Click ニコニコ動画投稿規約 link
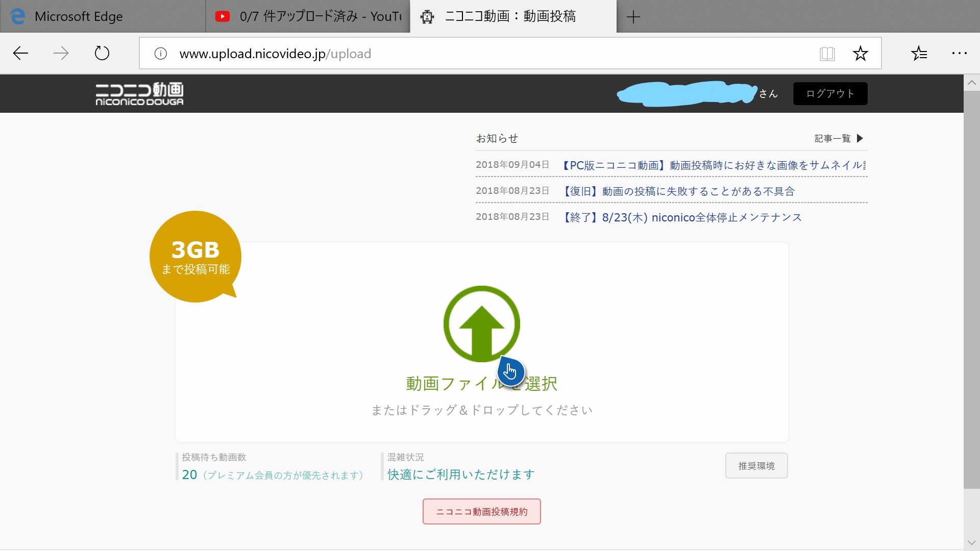The width and height of the screenshot is (980, 551). [482, 511]
